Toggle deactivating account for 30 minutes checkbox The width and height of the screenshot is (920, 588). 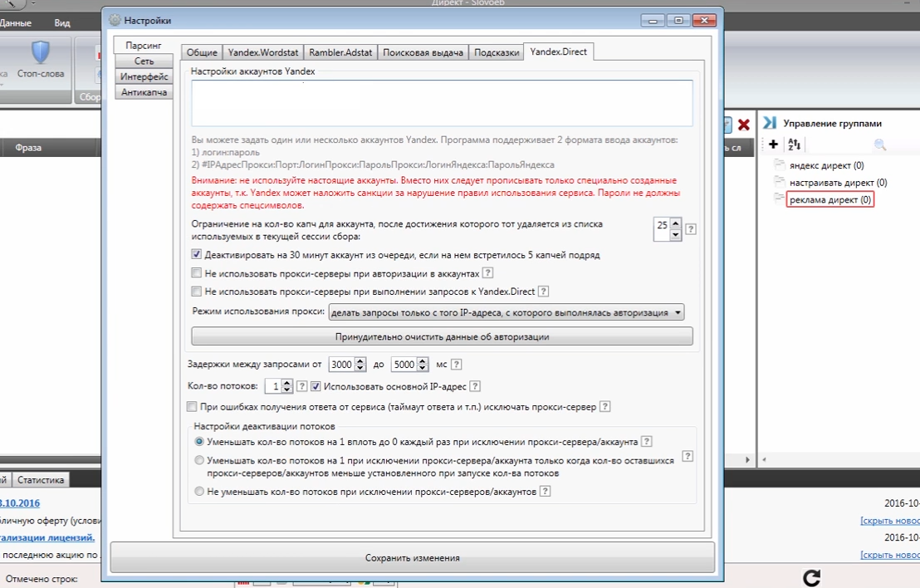197,255
